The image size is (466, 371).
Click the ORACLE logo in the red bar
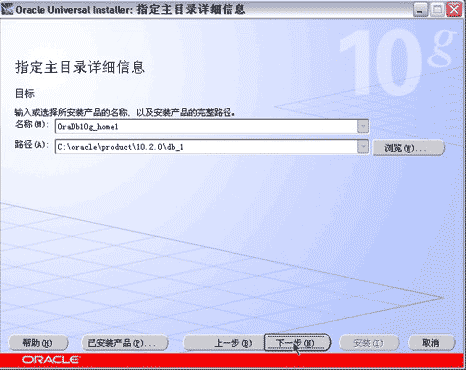pos(51,360)
